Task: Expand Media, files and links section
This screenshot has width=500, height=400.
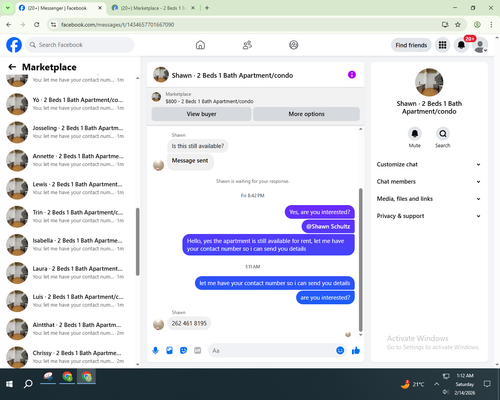Action: click(x=429, y=199)
